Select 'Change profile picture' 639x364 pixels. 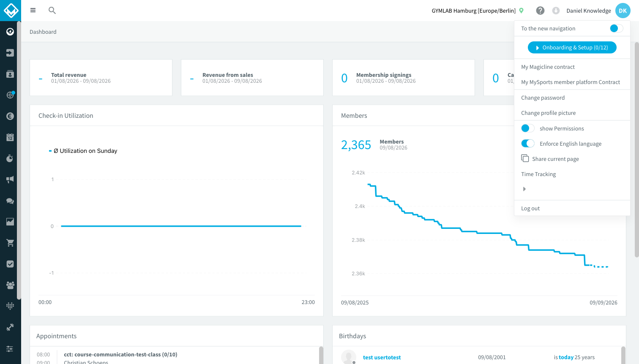[548, 113]
